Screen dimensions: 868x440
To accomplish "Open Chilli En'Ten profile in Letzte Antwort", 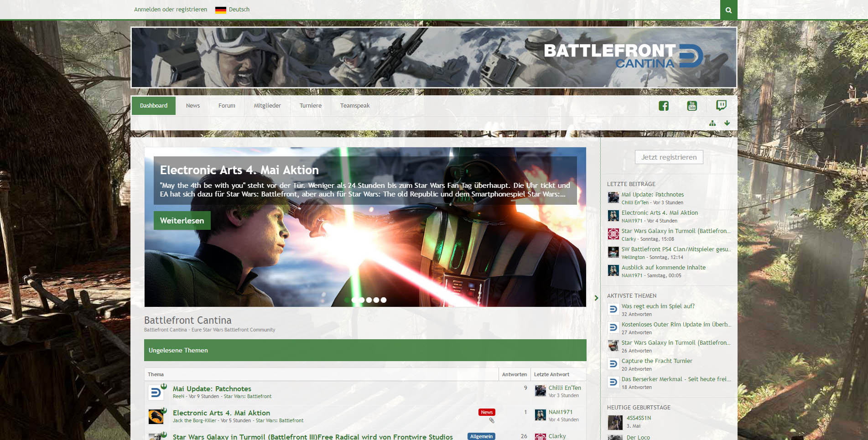I will 565,388.
